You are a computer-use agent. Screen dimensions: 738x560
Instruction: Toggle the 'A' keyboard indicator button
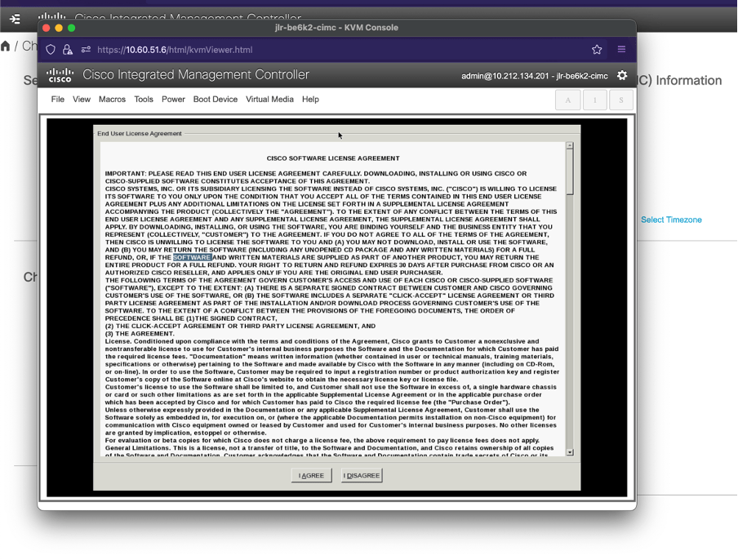pyautogui.click(x=568, y=100)
